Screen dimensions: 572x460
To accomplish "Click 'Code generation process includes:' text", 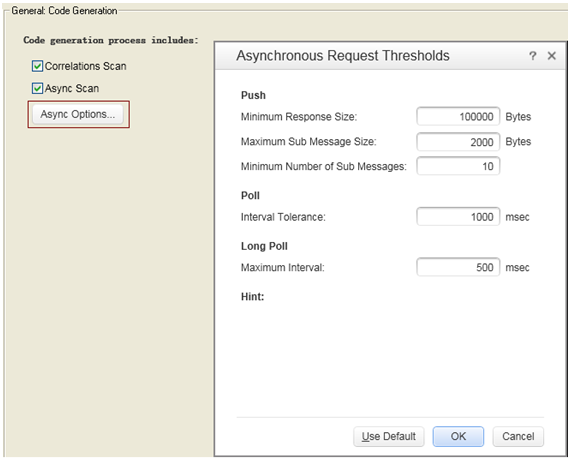I will click(x=111, y=40).
